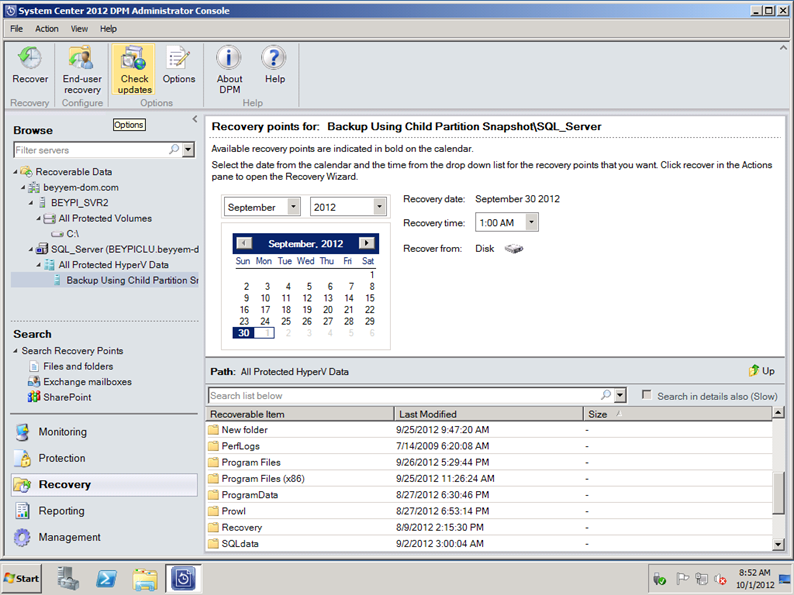Click the Help question mark icon

[274, 58]
